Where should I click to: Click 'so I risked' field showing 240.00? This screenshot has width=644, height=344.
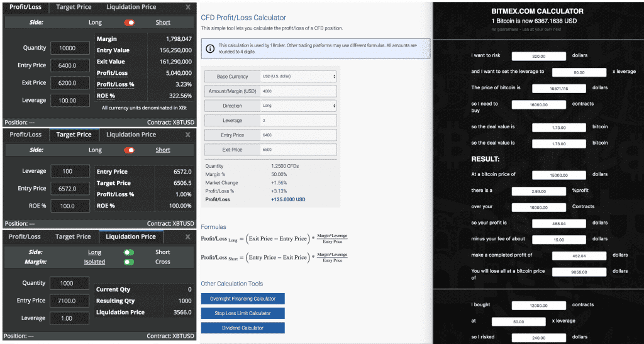539,338
